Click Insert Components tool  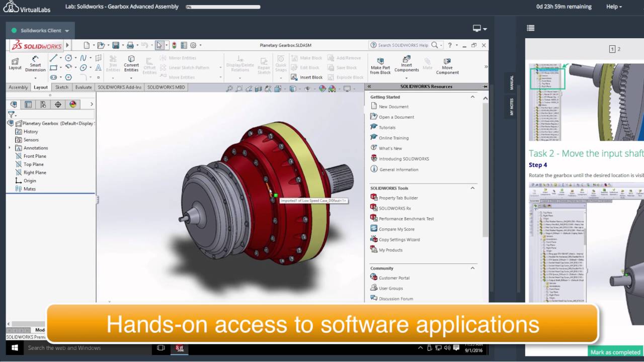407,64
